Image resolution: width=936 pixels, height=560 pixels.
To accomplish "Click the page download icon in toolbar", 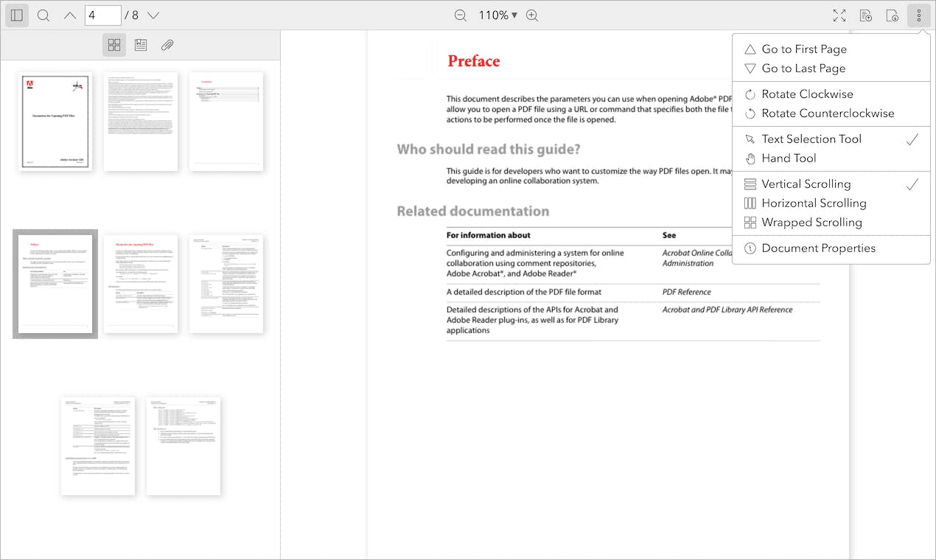I will click(892, 15).
